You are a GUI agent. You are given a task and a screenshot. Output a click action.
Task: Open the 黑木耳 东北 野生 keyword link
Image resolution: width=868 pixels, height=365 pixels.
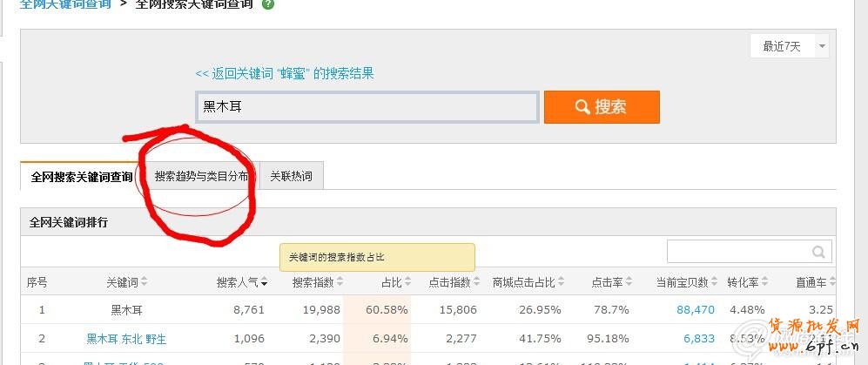126,338
